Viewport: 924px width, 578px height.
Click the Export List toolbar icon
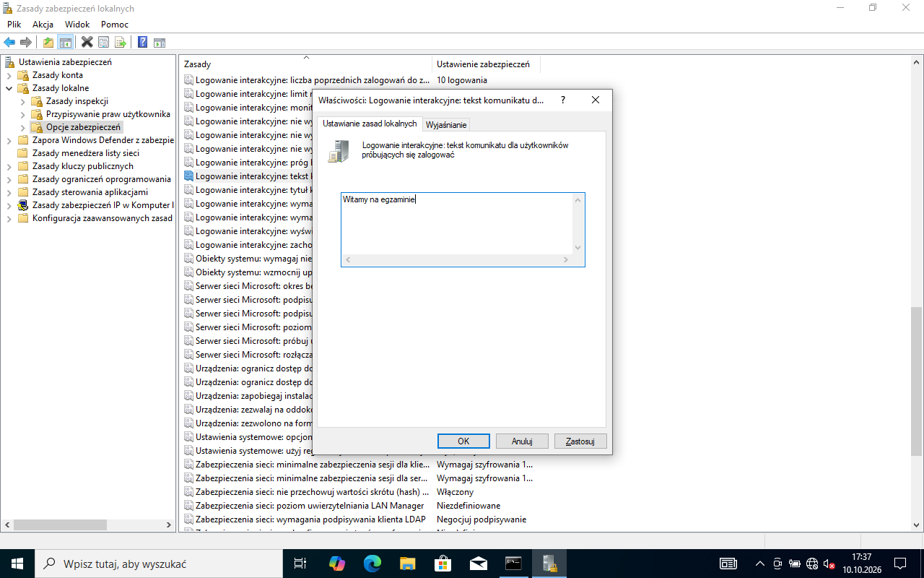pos(121,43)
